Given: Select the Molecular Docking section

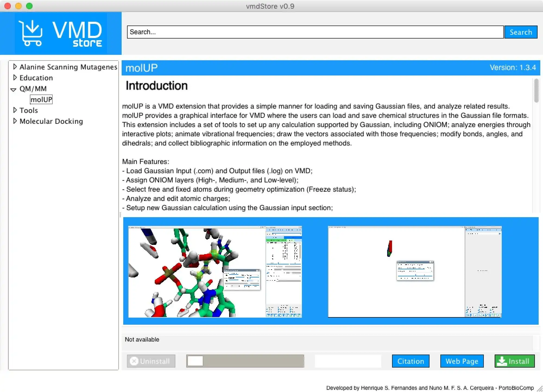Looking at the screenshot, I should 50,121.
